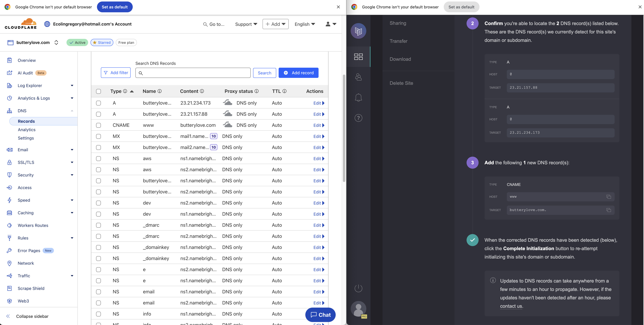Screen dimensions: 644x325
Task: Click the Speed lightning bolt icon
Action: coord(9,200)
